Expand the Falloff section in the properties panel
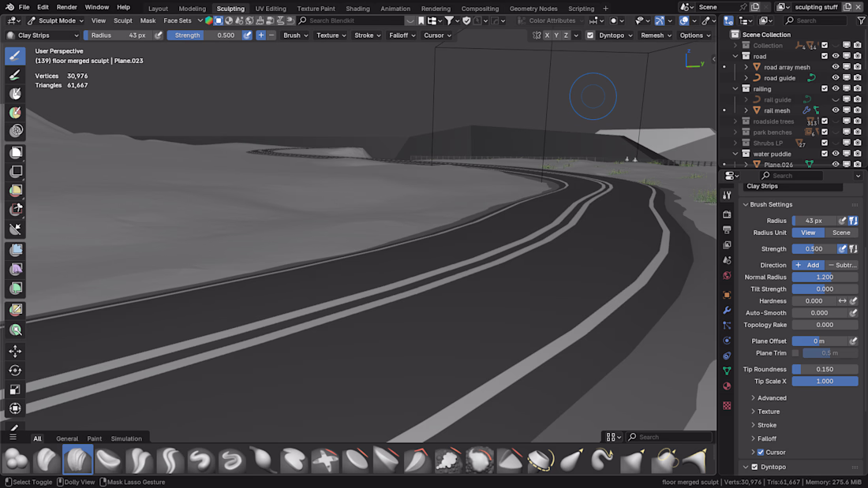The height and width of the screenshot is (488, 868). (x=766, y=439)
